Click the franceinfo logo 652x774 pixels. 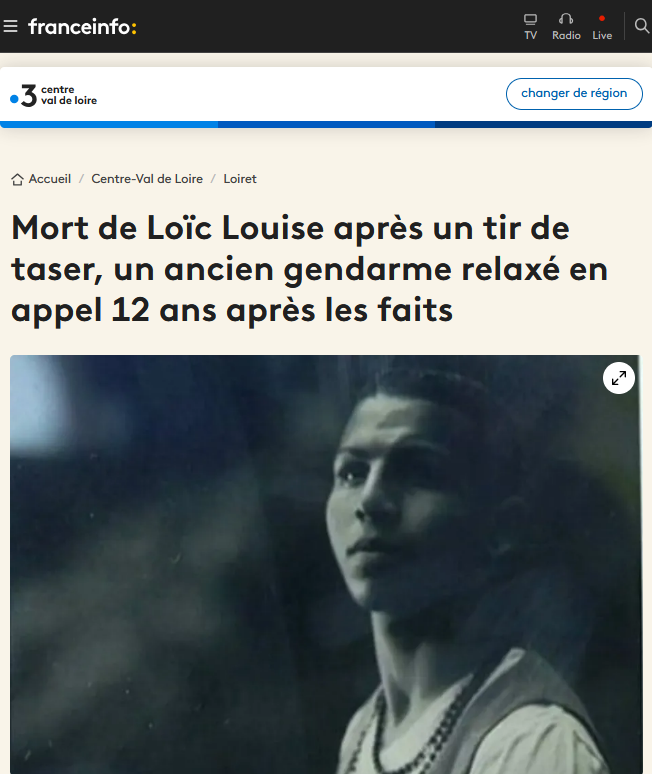tap(82, 27)
